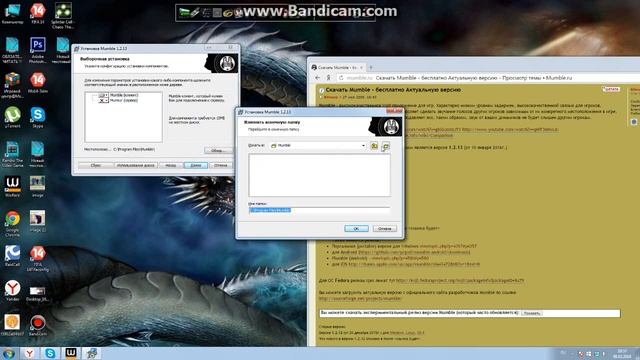The height and width of the screenshot is (360, 640).
Task: Open the orange icon left of Bandicam
Action: [12, 325]
